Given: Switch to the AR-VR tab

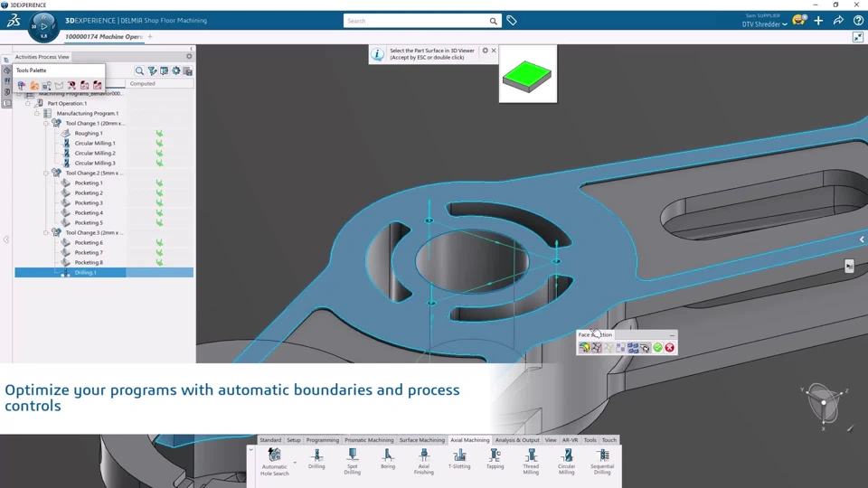Looking at the screenshot, I should point(570,440).
